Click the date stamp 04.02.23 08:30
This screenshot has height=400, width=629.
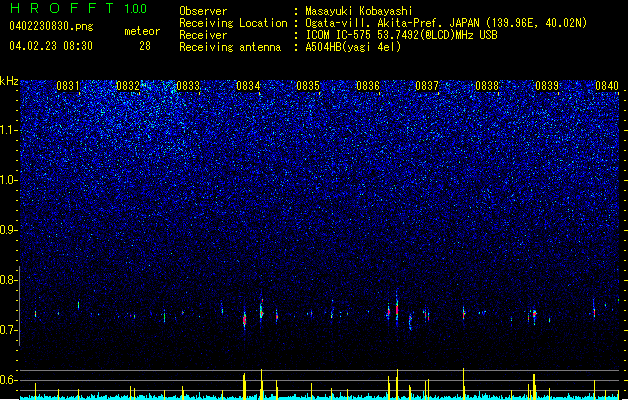(x=51, y=46)
